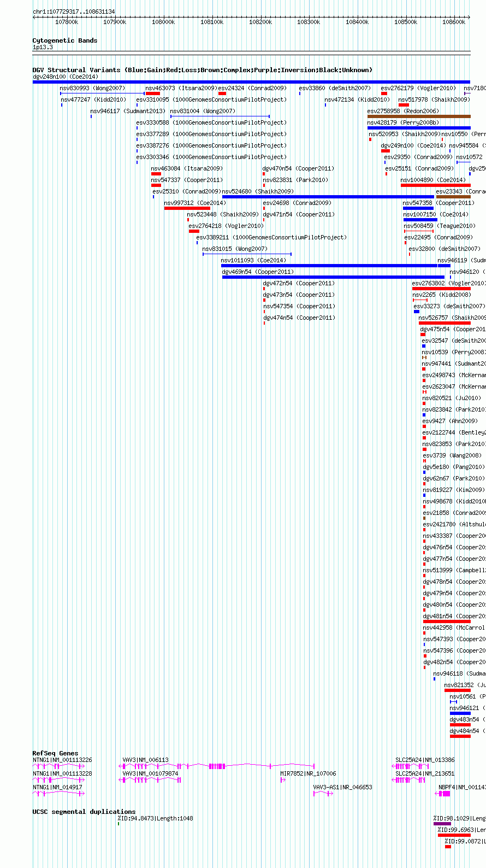Select variant esv3377289 from 1000 Genomes
The height and width of the screenshot is (868, 486).
click(x=211, y=134)
